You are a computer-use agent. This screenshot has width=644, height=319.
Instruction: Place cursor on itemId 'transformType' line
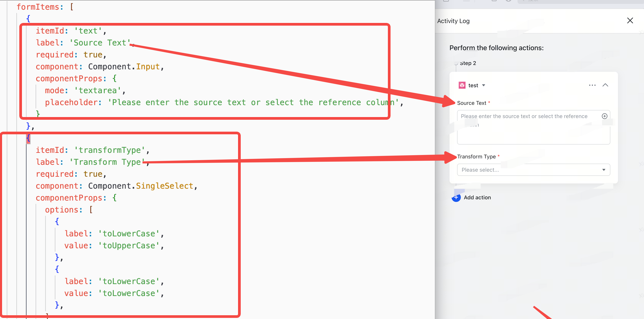93,150
